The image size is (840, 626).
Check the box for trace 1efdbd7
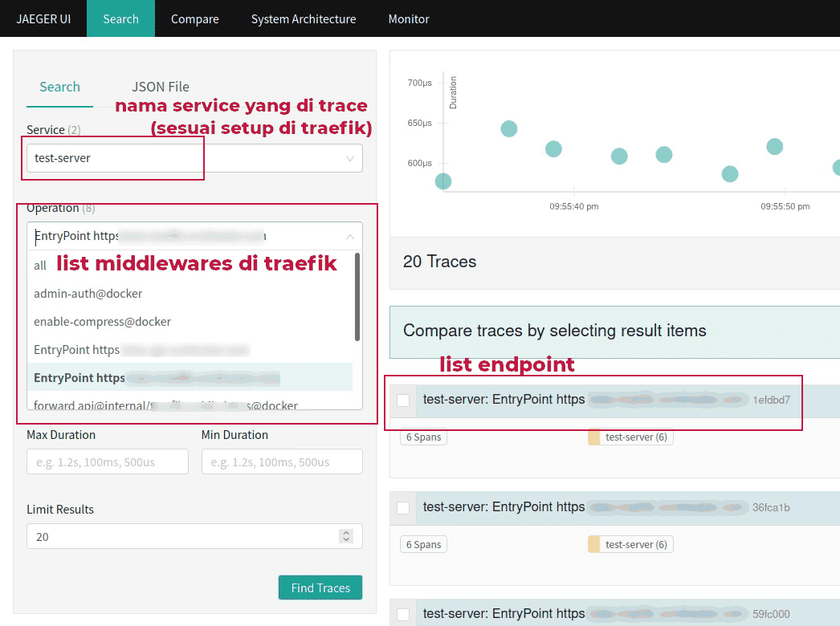click(x=403, y=400)
